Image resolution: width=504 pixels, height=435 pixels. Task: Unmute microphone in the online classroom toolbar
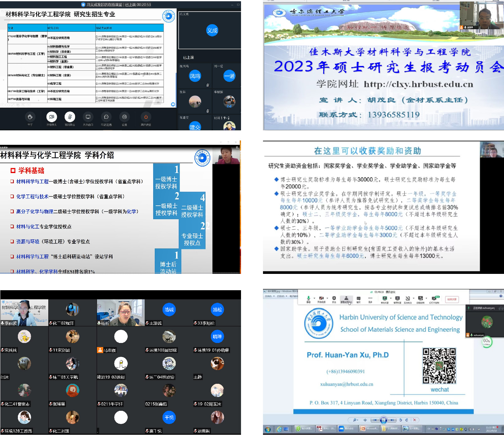tap(70, 117)
